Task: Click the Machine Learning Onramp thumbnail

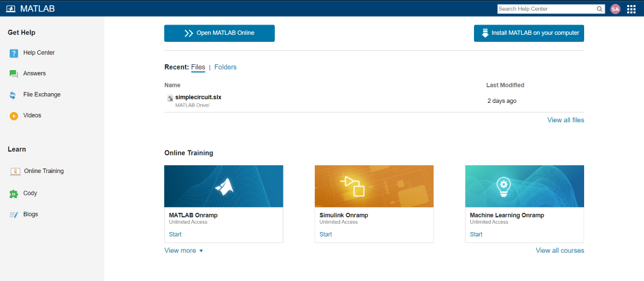Action: point(524,186)
